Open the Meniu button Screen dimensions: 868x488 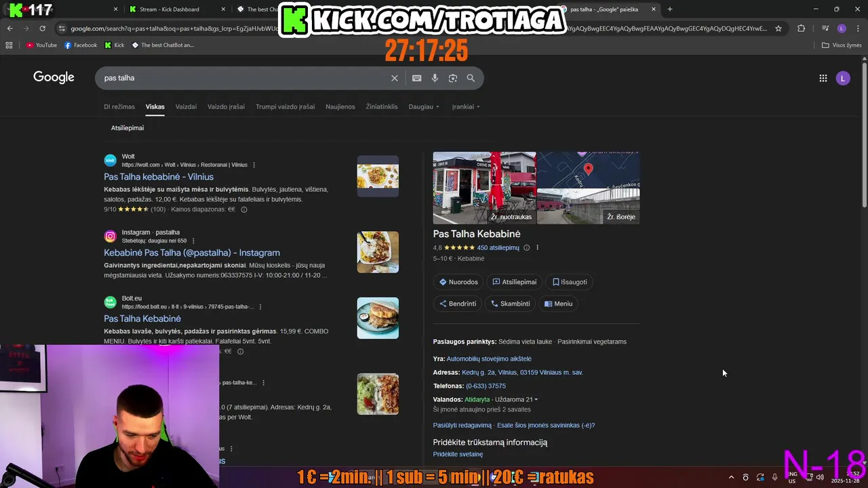click(559, 304)
